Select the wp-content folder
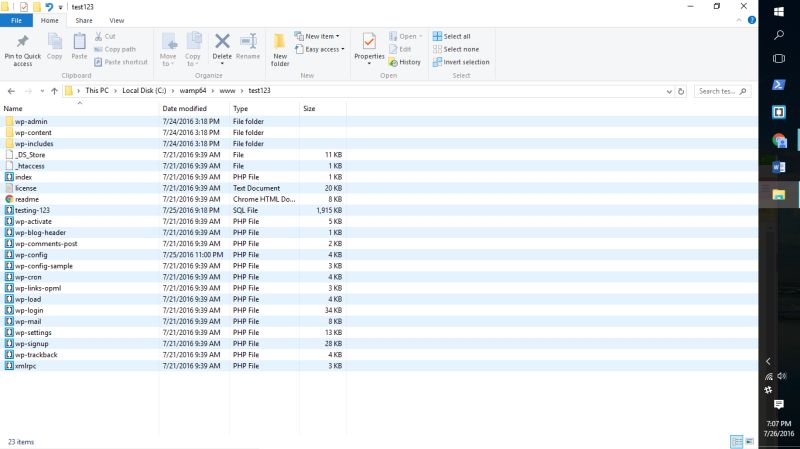800x449 pixels. point(33,133)
